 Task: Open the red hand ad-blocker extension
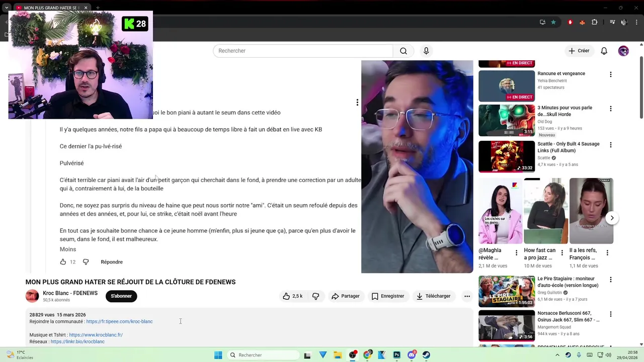(x=570, y=22)
